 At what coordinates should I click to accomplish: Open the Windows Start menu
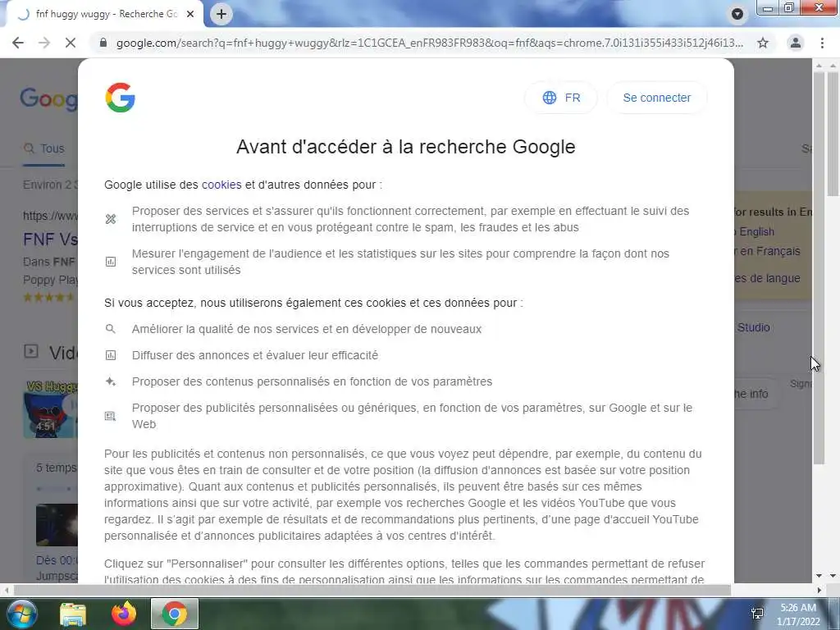[22, 614]
